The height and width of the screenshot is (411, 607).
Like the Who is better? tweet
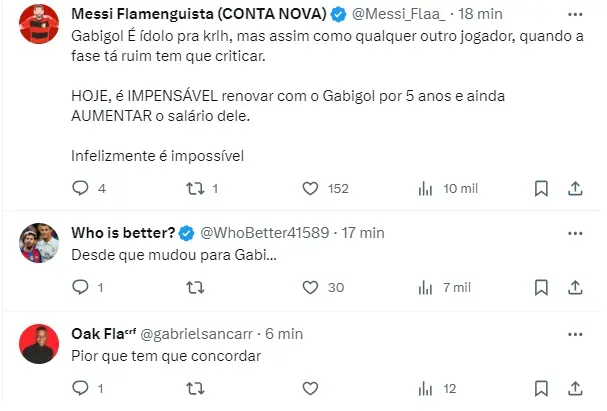click(310, 288)
